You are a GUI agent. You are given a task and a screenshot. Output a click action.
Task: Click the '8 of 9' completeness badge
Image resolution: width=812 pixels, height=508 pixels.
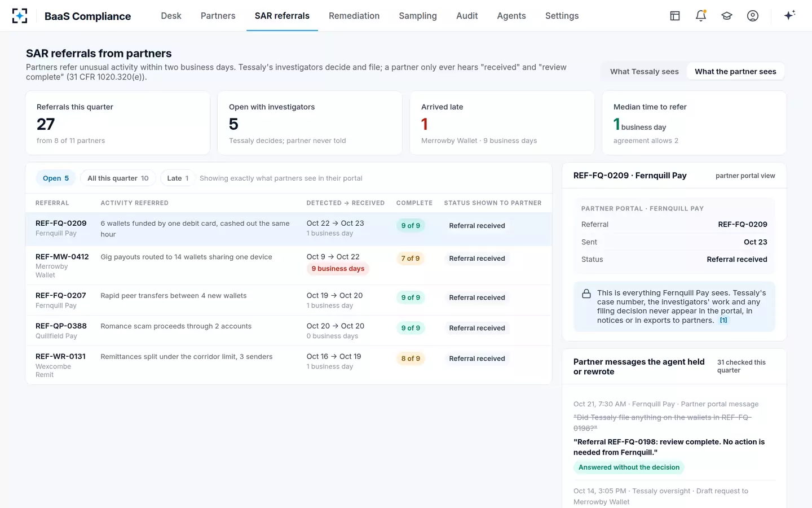(411, 358)
